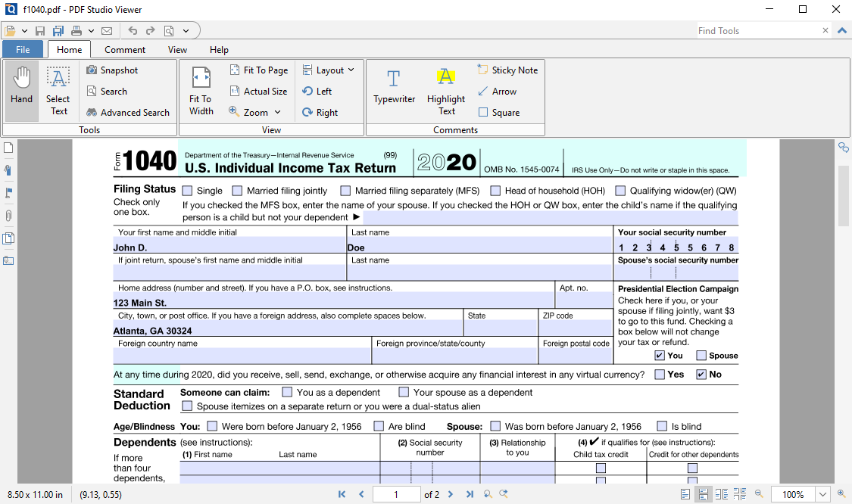Open the Pages panel in left sidebar
The width and height of the screenshot is (852, 504).
(8, 148)
